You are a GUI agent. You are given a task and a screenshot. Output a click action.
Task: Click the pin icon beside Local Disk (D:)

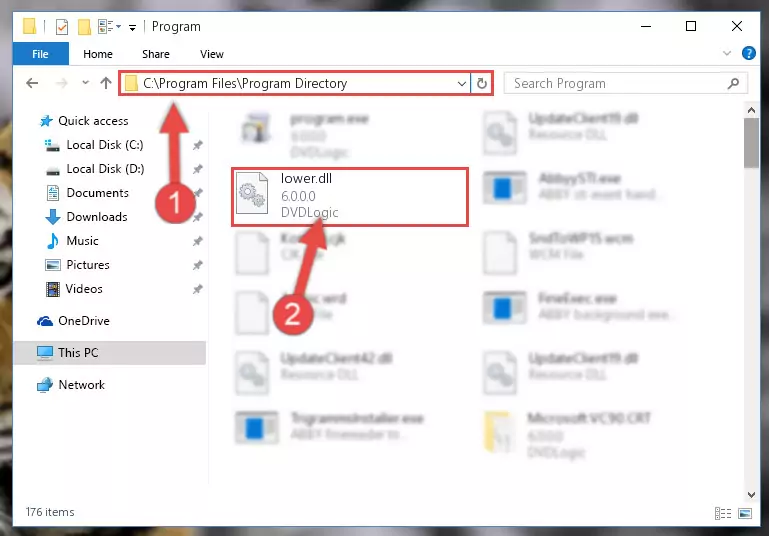pos(198,169)
